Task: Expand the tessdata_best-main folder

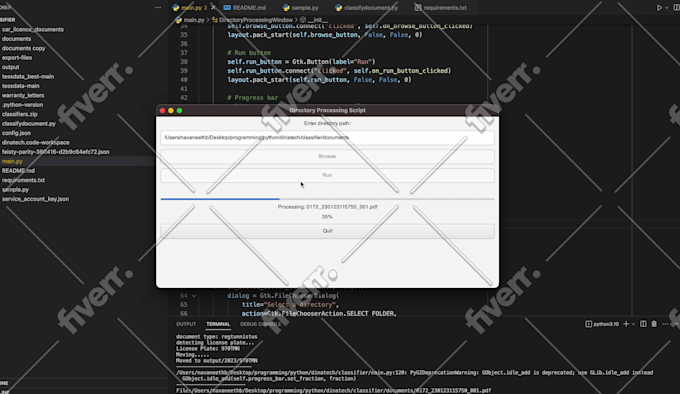Action: 28,77
